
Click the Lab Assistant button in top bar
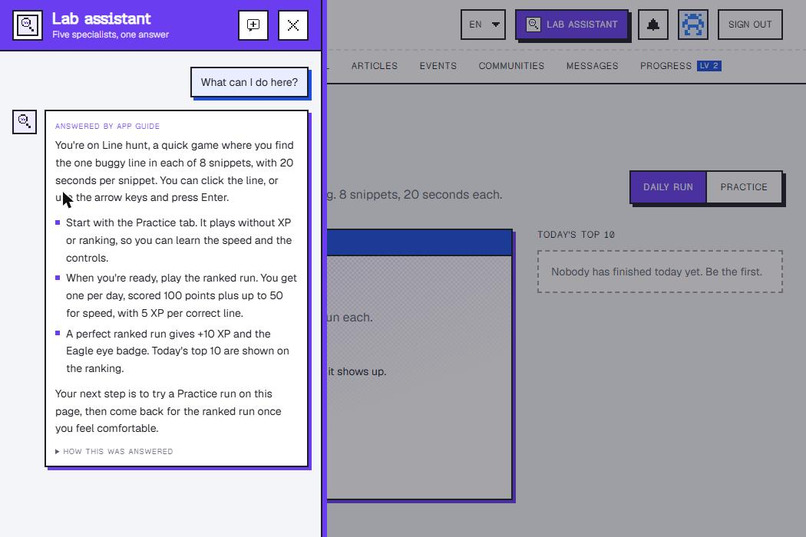click(572, 24)
